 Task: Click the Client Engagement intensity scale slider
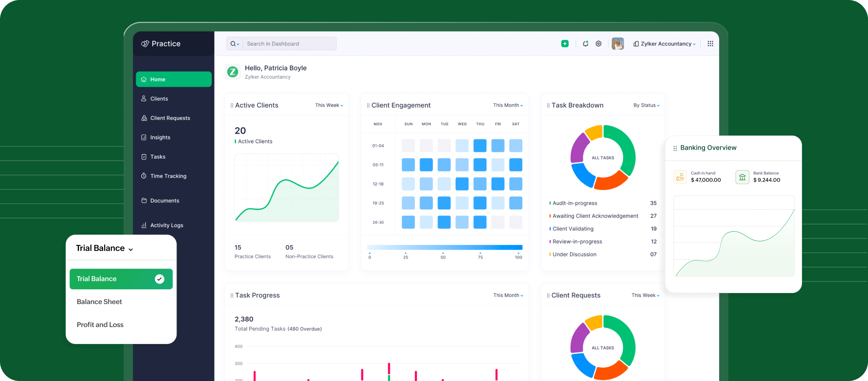click(x=444, y=248)
